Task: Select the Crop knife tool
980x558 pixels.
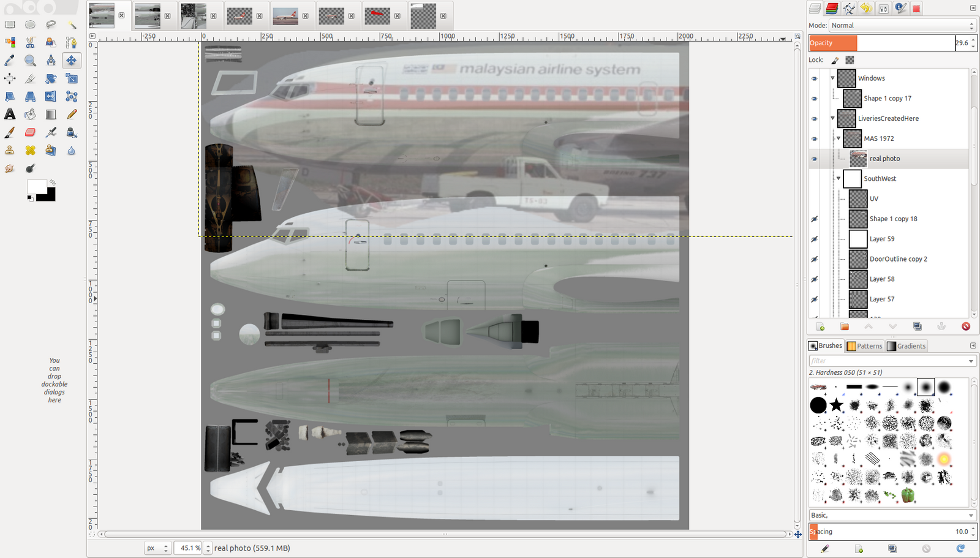Action: 30,78
